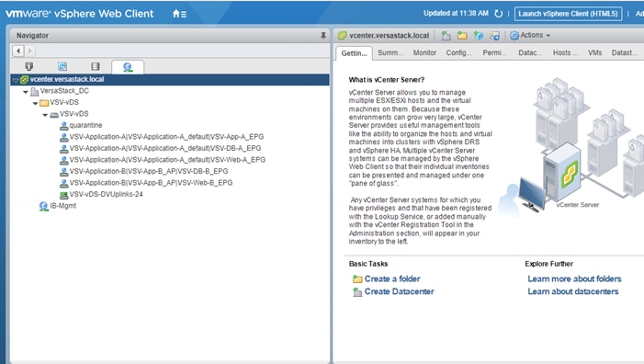Select the VersaStack_DC datacenter
This screenshot has height=364, width=644.
(x=64, y=91)
